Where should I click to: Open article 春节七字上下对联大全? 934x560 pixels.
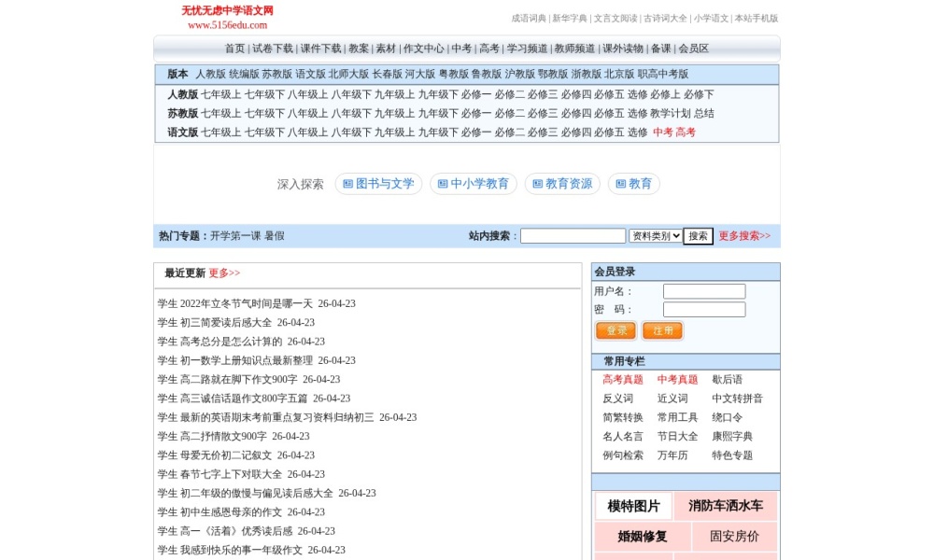231,474
